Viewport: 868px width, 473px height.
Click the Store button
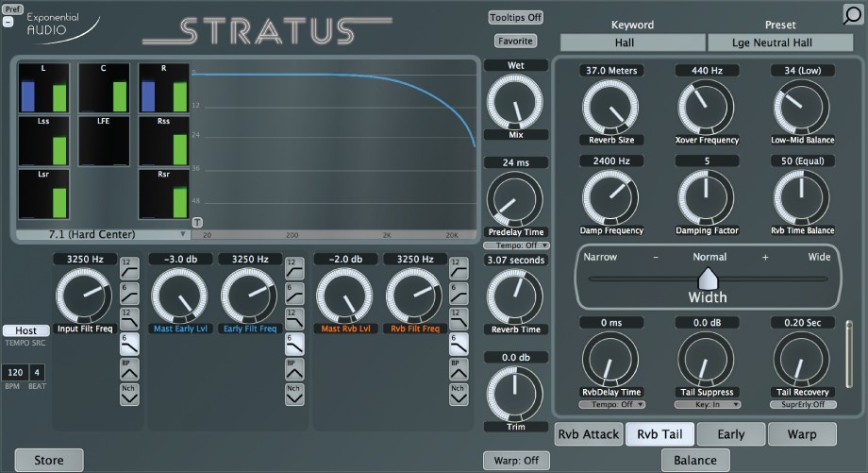tap(49, 461)
